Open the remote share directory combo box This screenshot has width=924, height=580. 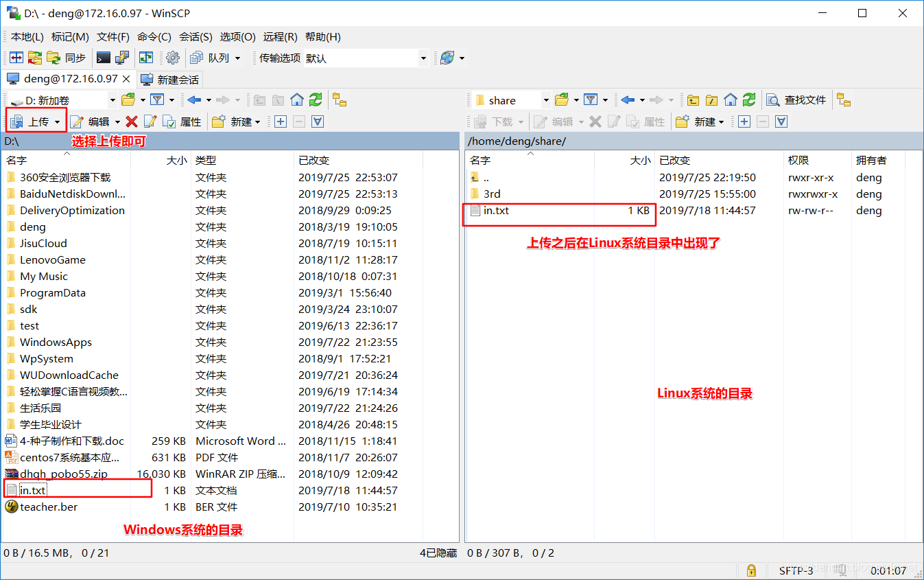[512, 100]
